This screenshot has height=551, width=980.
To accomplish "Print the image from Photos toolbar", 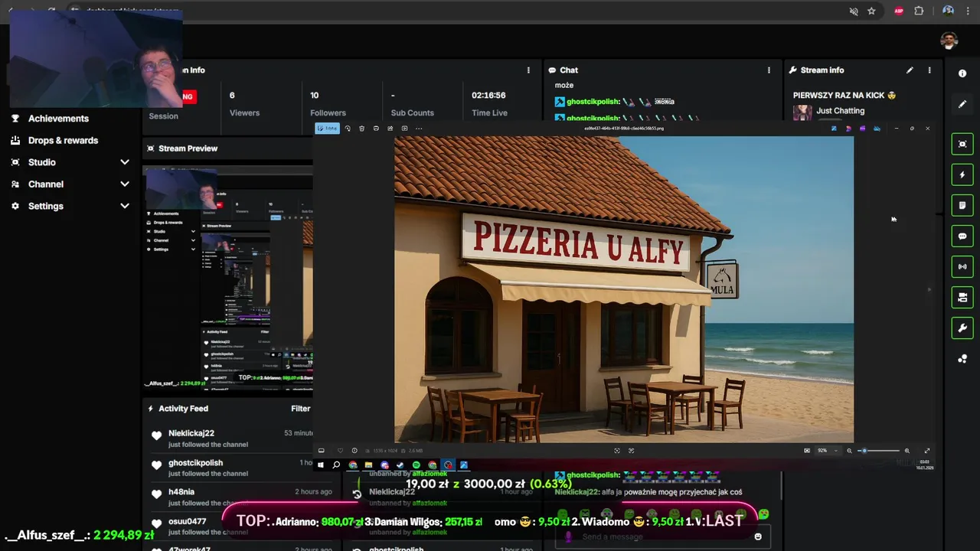I will 376,129.
